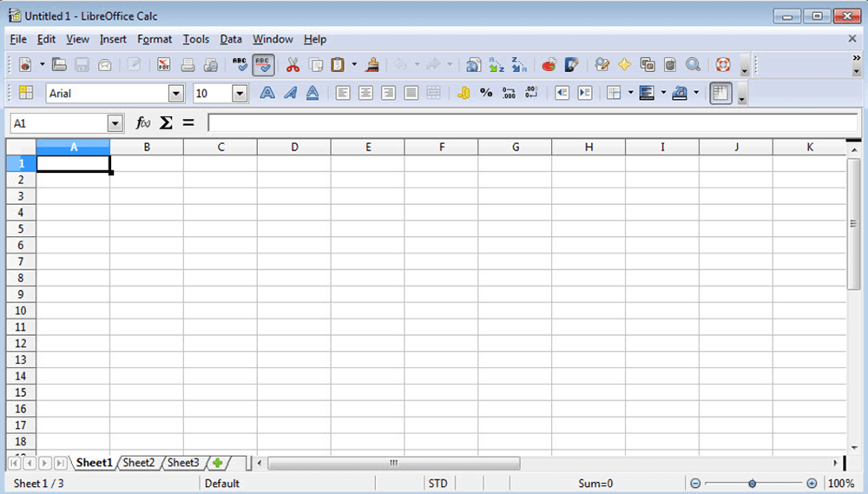868x494 pixels.
Task: Click the Sort Ascending icon
Action: tap(496, 65)
